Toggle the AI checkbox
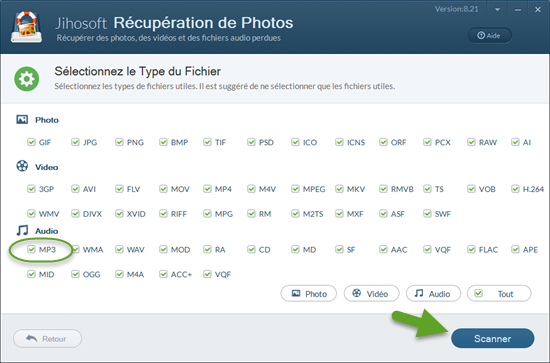 pos(515,142)
